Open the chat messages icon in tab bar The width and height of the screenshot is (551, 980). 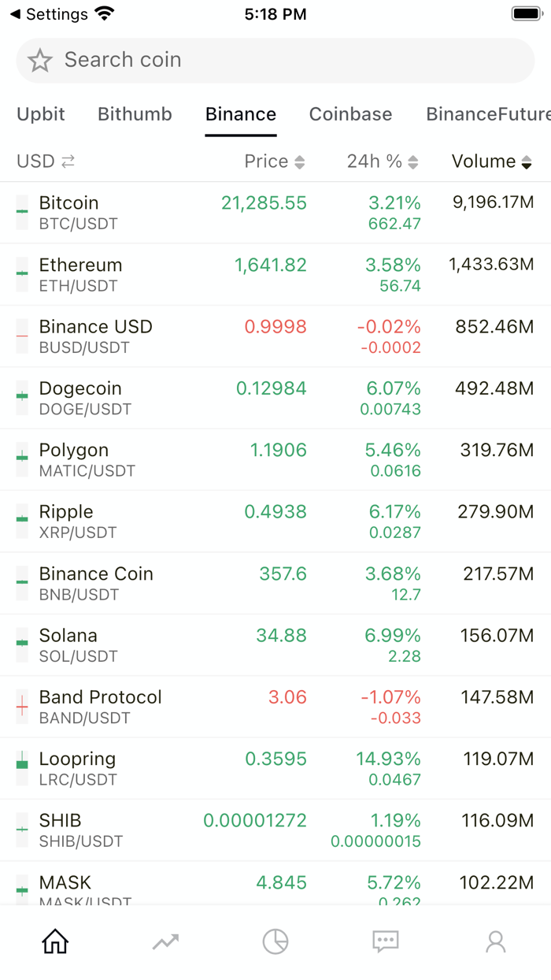[x=385, y=941]
